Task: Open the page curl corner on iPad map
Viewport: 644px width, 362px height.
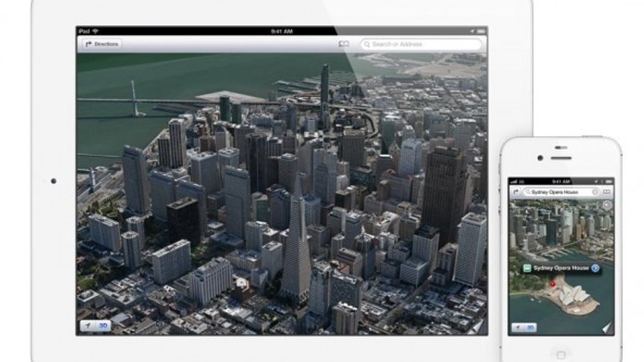Action: [x=479, y=326]
